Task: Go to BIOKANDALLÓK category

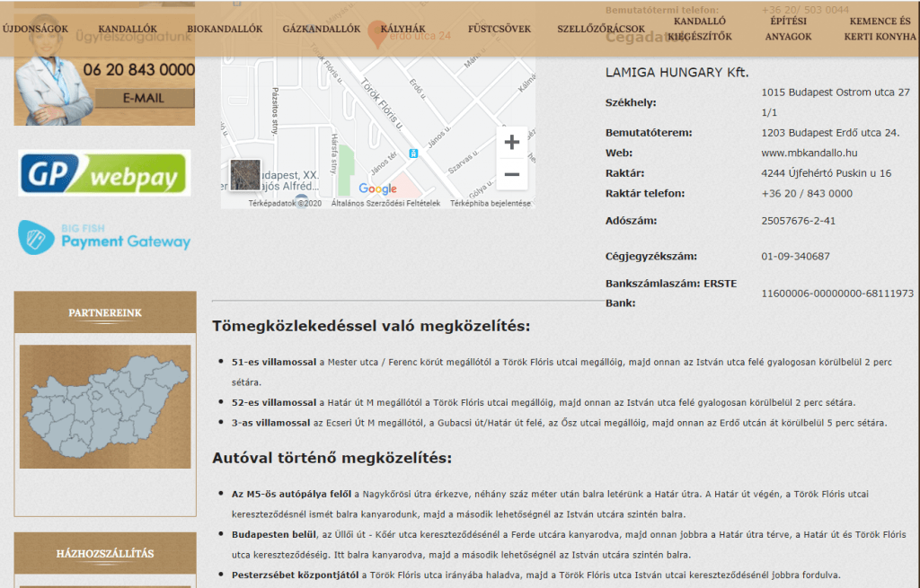Action: 225,29
